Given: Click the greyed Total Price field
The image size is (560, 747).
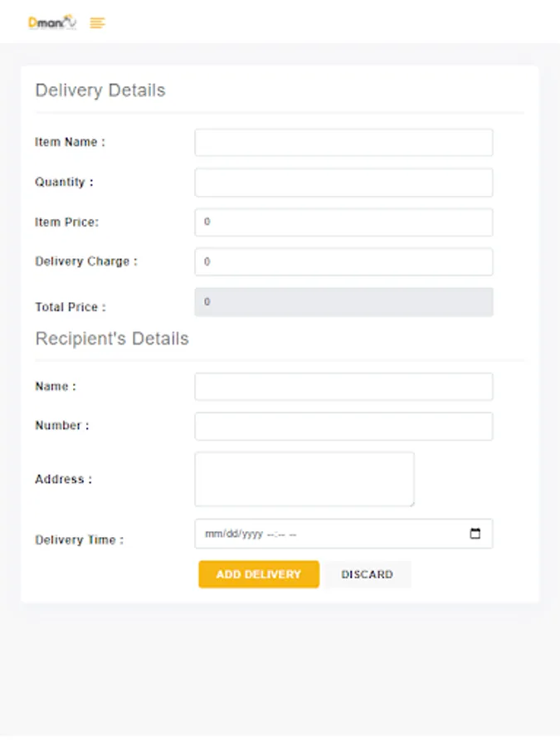Looking at the screenshot, I should click(x=343, y=302).
